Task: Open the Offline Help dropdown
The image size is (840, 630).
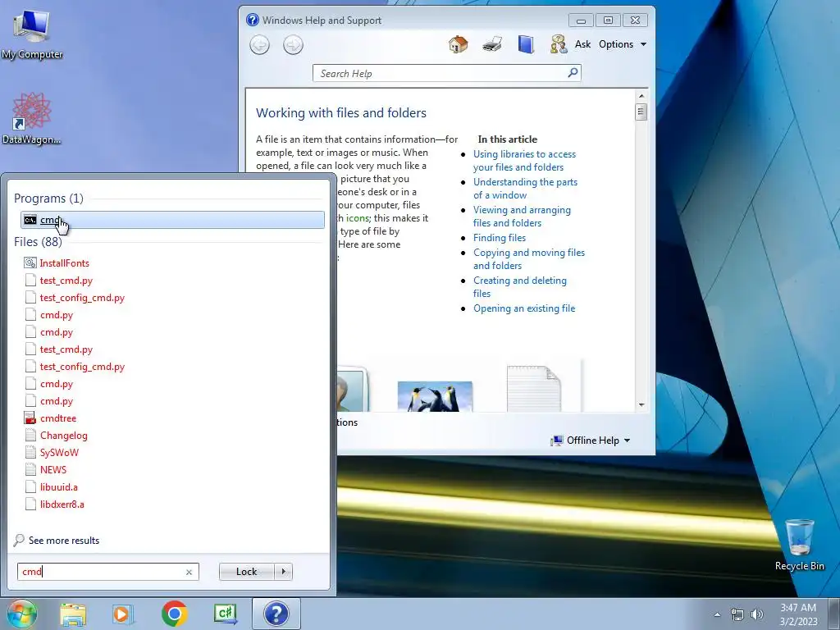Action: (x=591, y=441)
